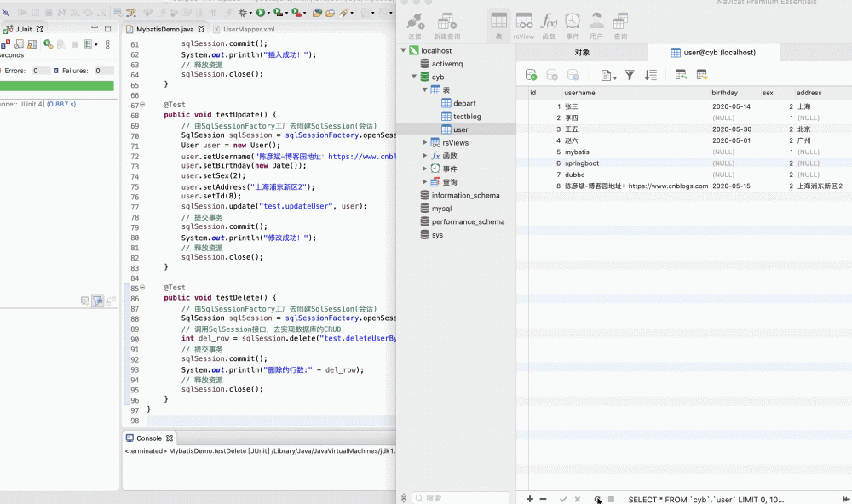Collapse the cyb database node
The width and height of the screenshot is (852, 504).
[414, 77]
